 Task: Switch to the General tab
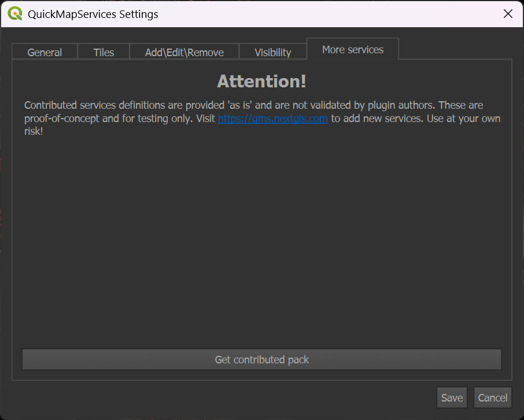[x=45, y=52]
